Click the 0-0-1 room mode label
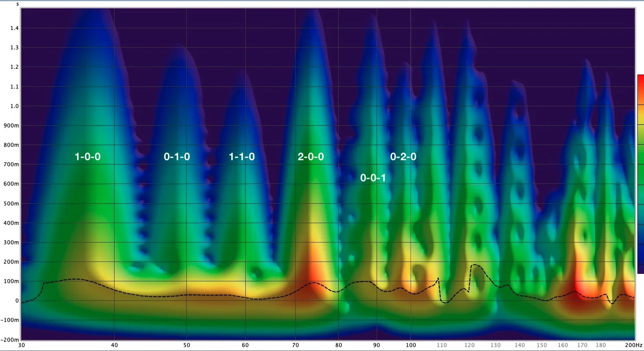 (373, 178)
